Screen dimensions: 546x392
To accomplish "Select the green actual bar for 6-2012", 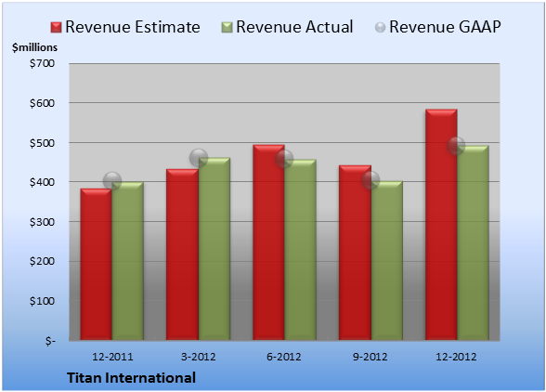I will pyautogui.click(x=300, y=250).
